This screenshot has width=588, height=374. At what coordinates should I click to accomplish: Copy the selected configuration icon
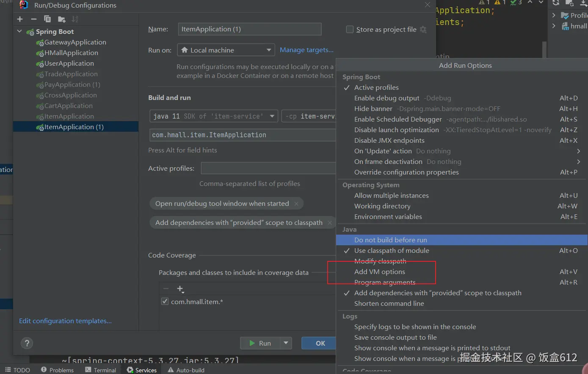point(47,19)
